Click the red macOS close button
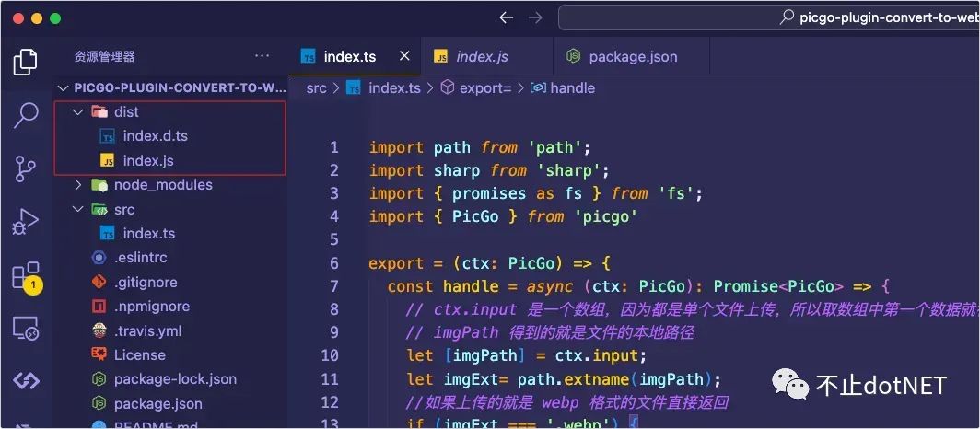This screenshot has height=429, width=980. (x=17, y=18)
